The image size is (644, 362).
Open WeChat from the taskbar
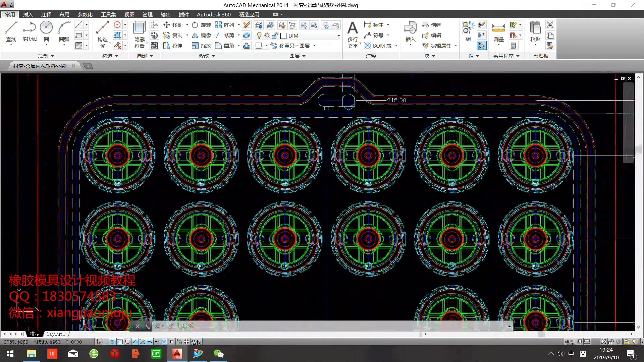click(x=218, y=354)
